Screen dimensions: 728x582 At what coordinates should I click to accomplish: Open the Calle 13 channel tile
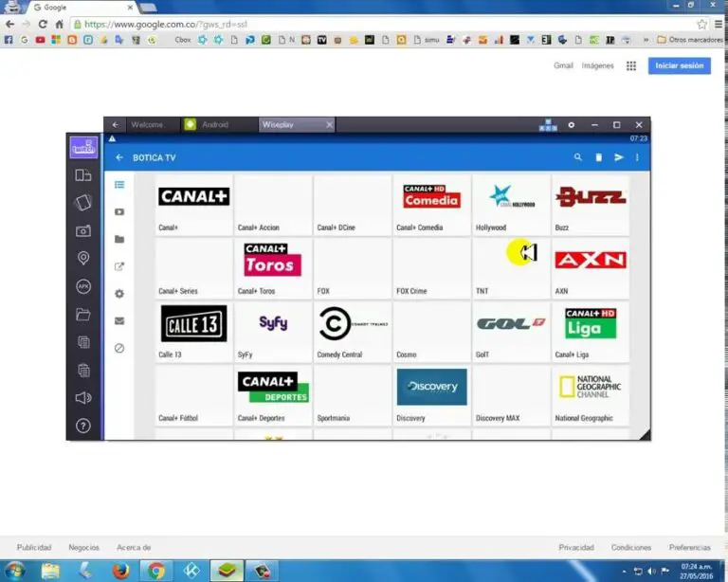click(193, 324)
